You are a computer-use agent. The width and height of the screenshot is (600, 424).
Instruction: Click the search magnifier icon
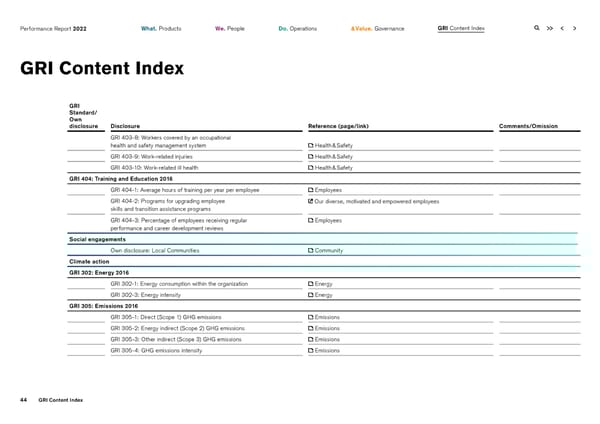(536, 28)
